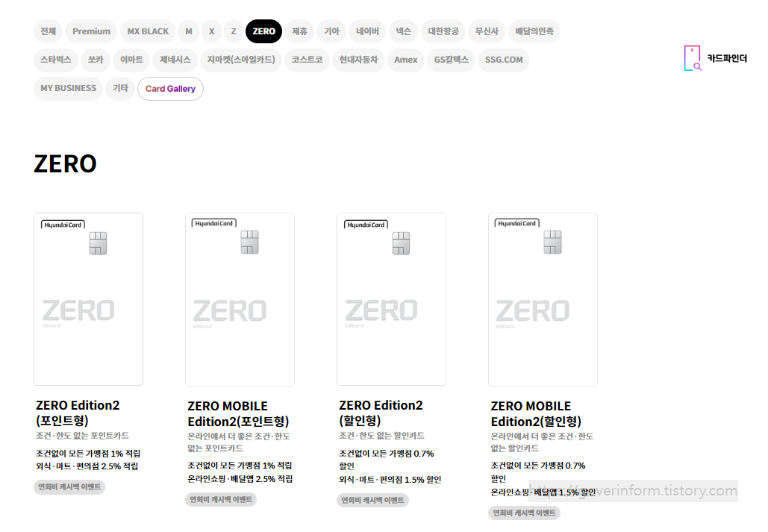This screenshot has height=532, width=768.
Task: Click the text '조건·한도 없는 포인트카드'
Action: coord(82,436)
